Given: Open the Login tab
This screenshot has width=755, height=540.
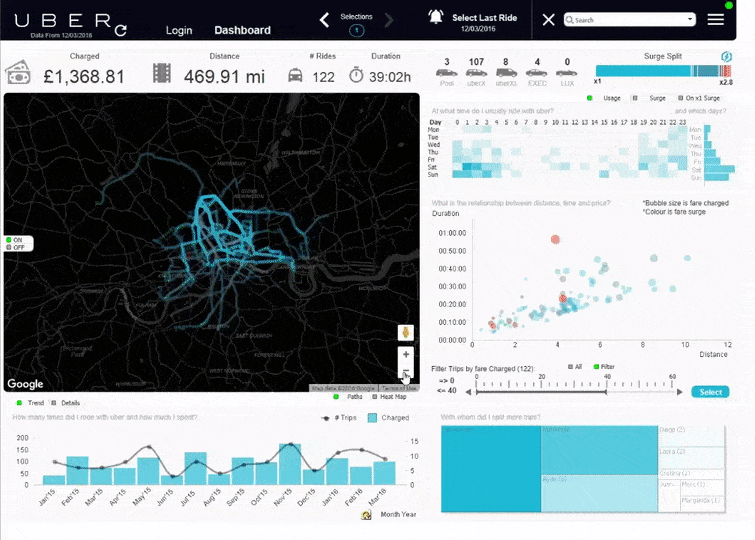Looking at the screenshot, I should click(x=179, y=30).
